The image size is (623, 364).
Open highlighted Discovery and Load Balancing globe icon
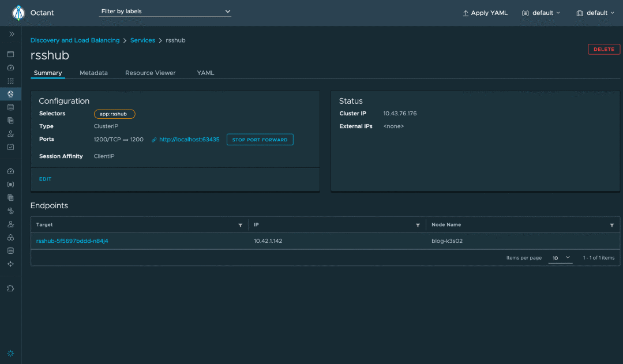point(11,94)
